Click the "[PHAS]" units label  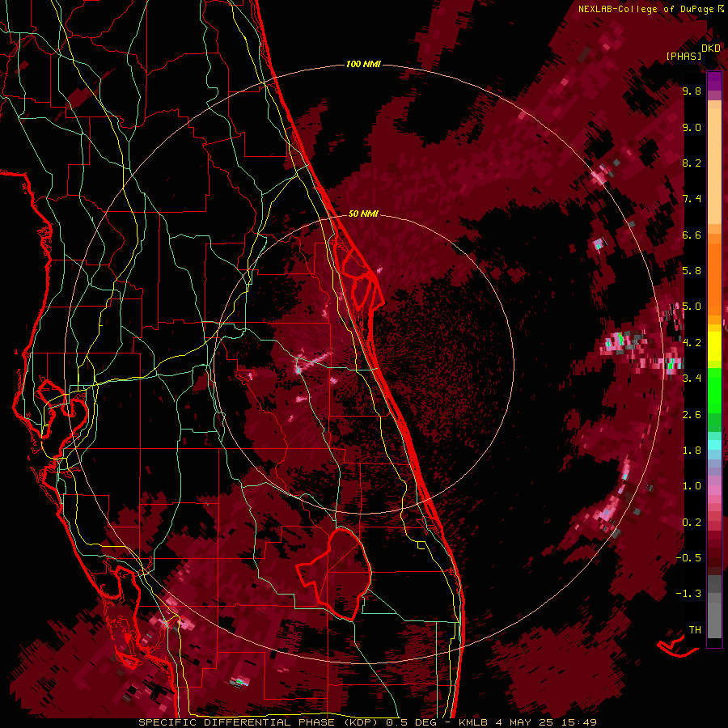point(684,56)
